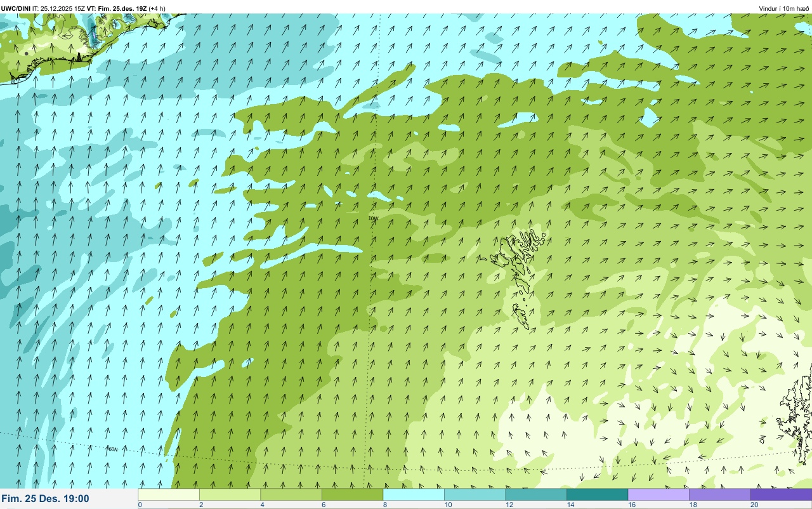The width and height of the screenshot is (812, 509).
Task: Click the 'UWC/DINI' model name text
Action: [x=16, y=8]
